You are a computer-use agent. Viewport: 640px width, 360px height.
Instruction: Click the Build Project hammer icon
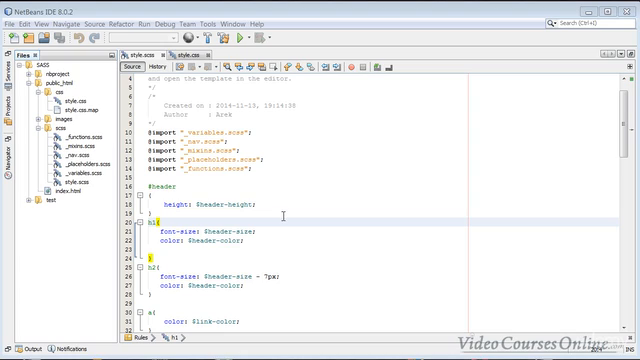pyautogui.click(x=207, y=38)
